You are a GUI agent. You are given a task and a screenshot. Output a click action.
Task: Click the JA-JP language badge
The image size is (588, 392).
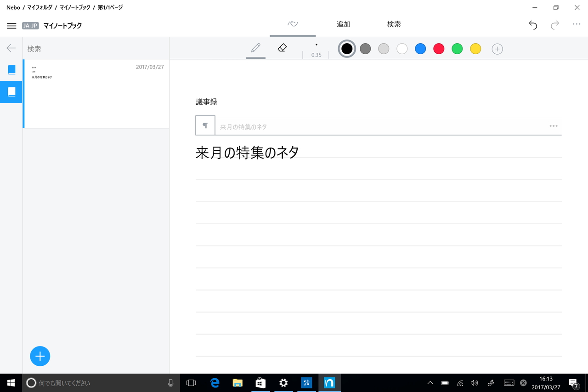coord(30,26)
